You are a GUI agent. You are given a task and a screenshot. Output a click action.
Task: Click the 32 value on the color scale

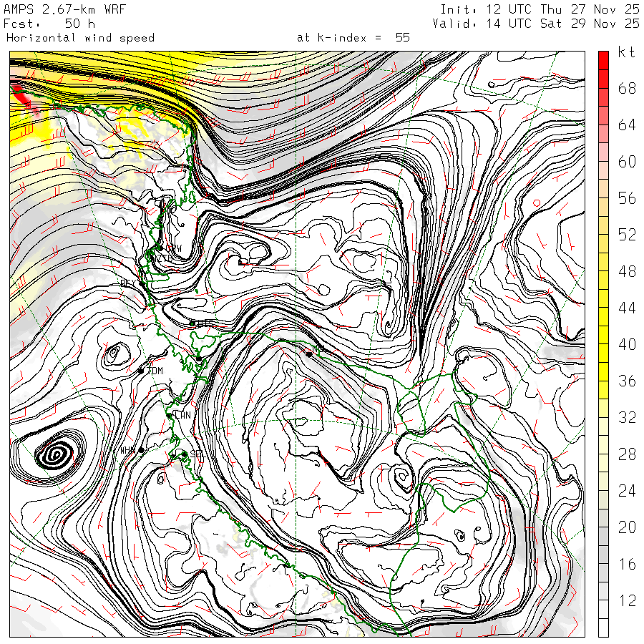627,417
